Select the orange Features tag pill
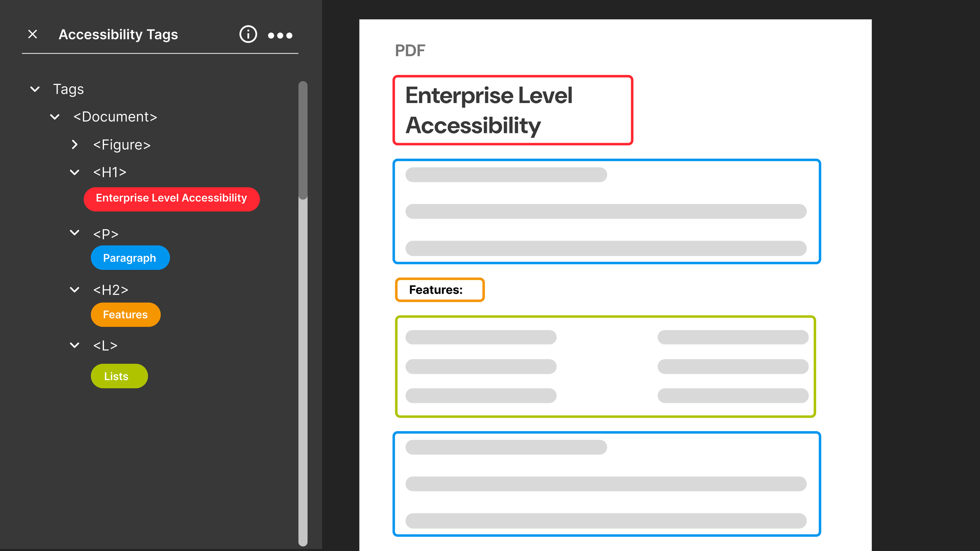Screen dimensions: 980x551 (125, 315)
